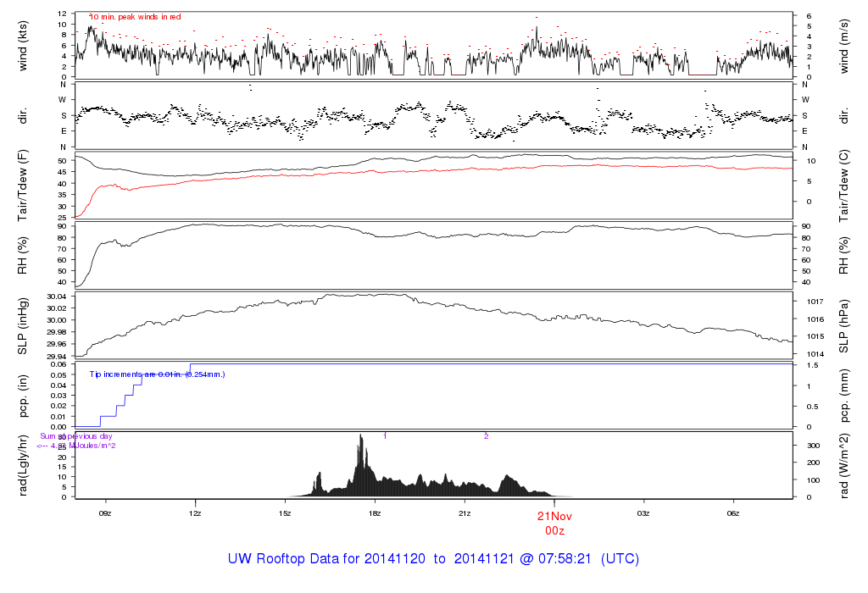Click the 12z time axis label
Viewport: 868px width, 593px height.
[195, 513]
